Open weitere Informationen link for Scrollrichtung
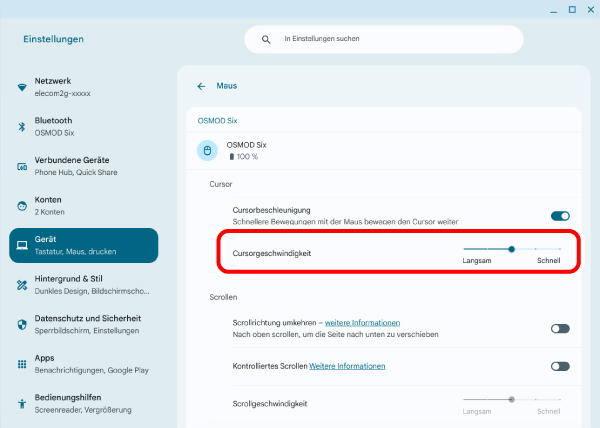The height and width of the screenshot is (428, 600). click(x=362, y=323)
